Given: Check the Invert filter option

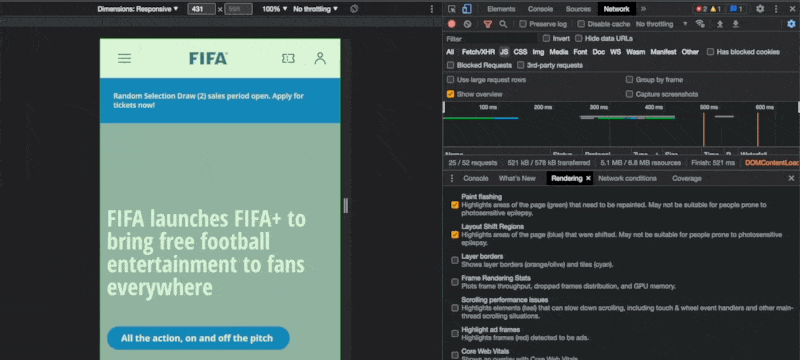Looking at the screenshot, I should pyautogui.click(x=546, y=38).
